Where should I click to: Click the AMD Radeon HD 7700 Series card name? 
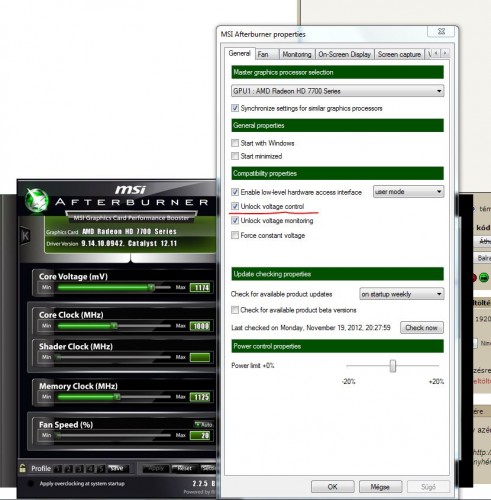[129, 231]
